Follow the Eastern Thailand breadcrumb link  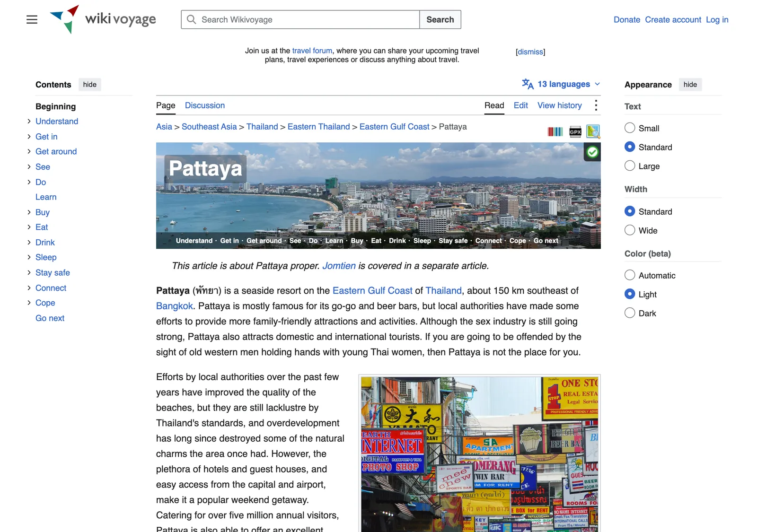point(319,127)
